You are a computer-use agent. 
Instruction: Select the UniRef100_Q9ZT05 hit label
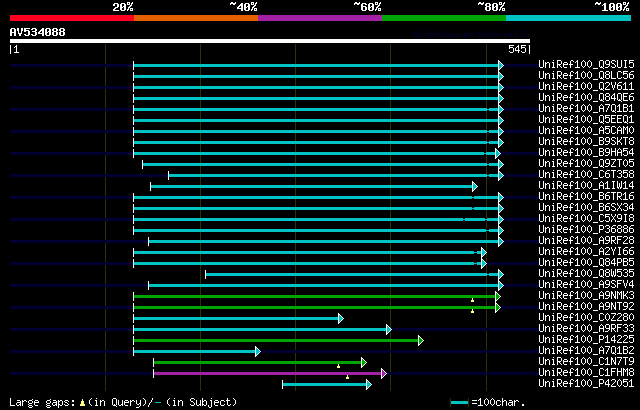(x=586, y=164)
